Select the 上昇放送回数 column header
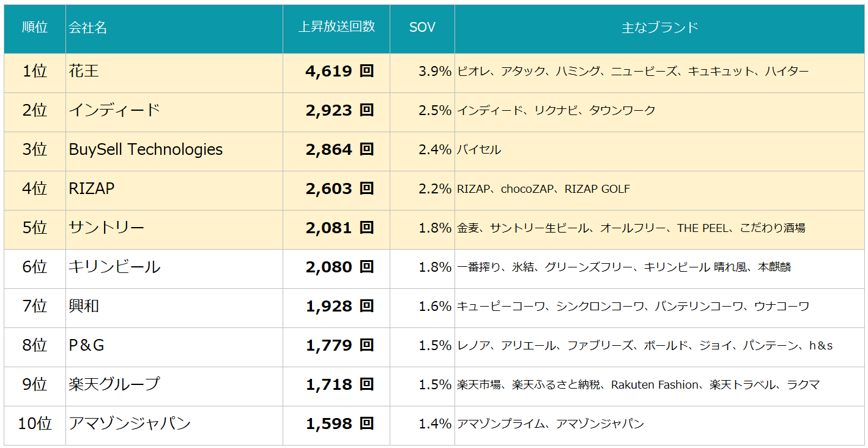 pyautogui.click(x=336, y=28)
